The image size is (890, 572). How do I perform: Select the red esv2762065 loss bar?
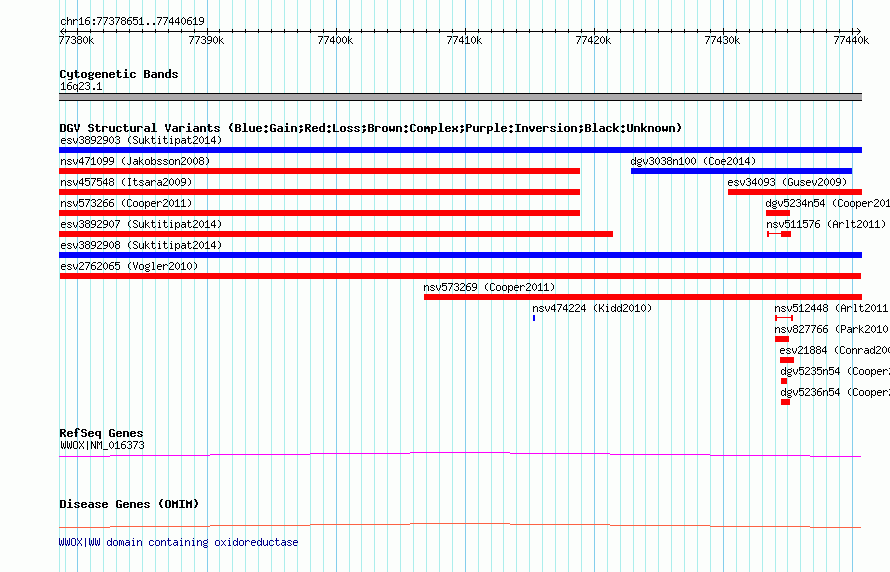point(460,276)
